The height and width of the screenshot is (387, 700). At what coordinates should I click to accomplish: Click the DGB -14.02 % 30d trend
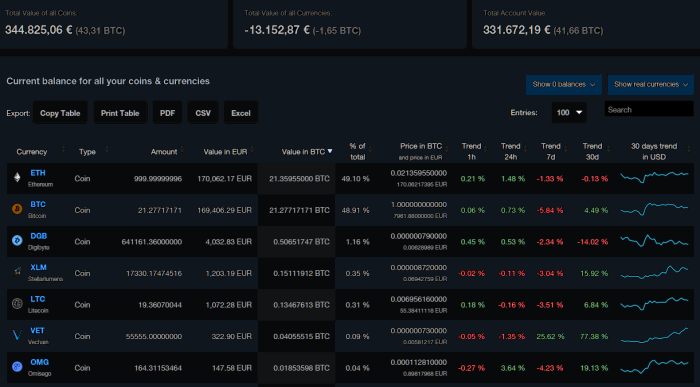(592, 242)
